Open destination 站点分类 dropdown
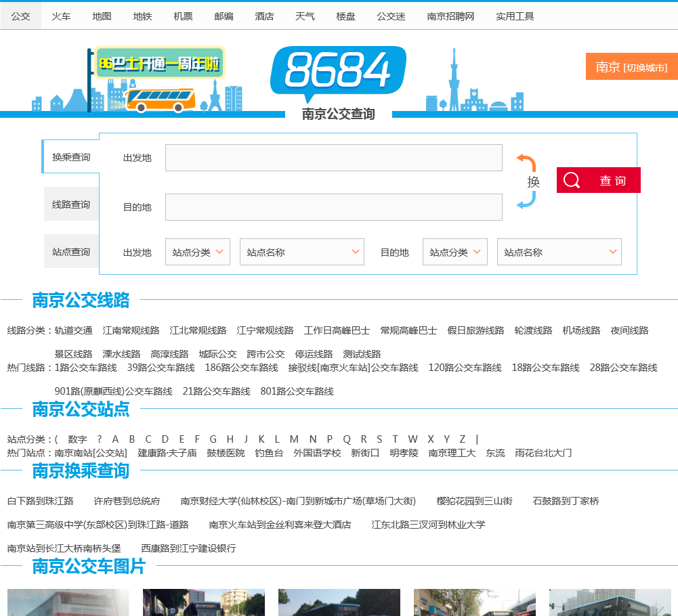Image resolution: width=678 pixels, height=616 pixels. [455, 252]
